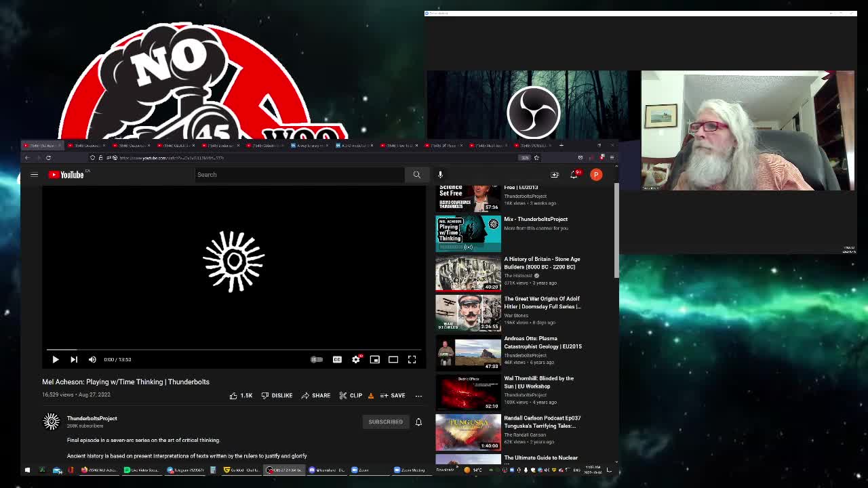Like the video (1.5K)
The image size is (868, 488).
241,396
